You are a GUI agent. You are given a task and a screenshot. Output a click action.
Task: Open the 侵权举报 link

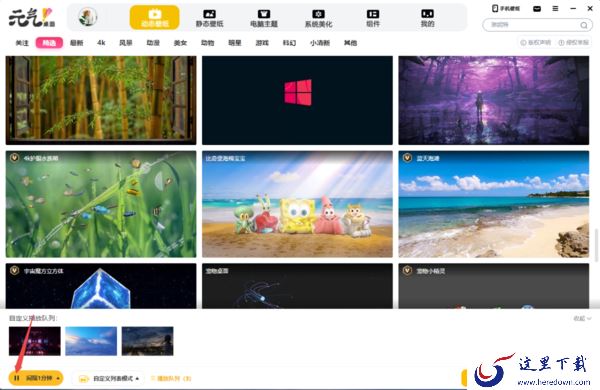click(574, 42)
